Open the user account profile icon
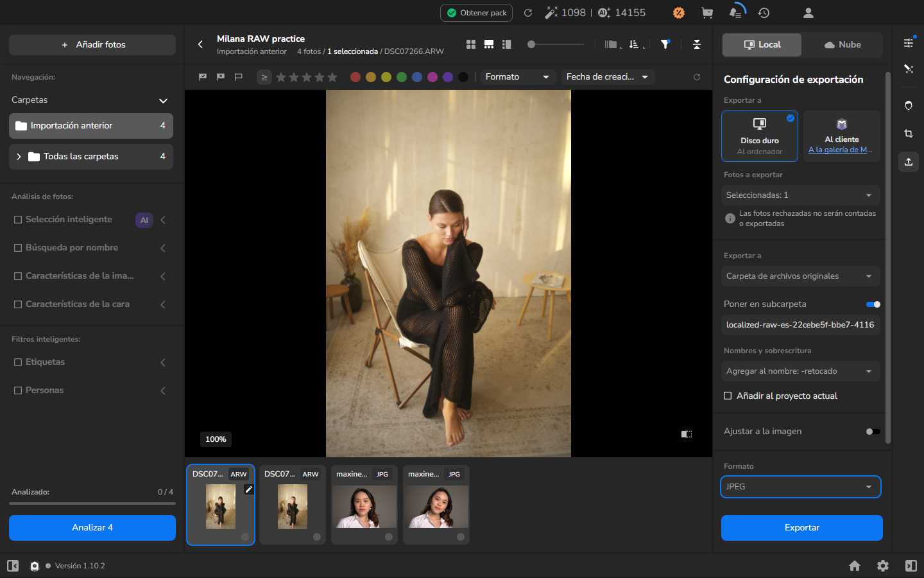 (x=809, y=13)
